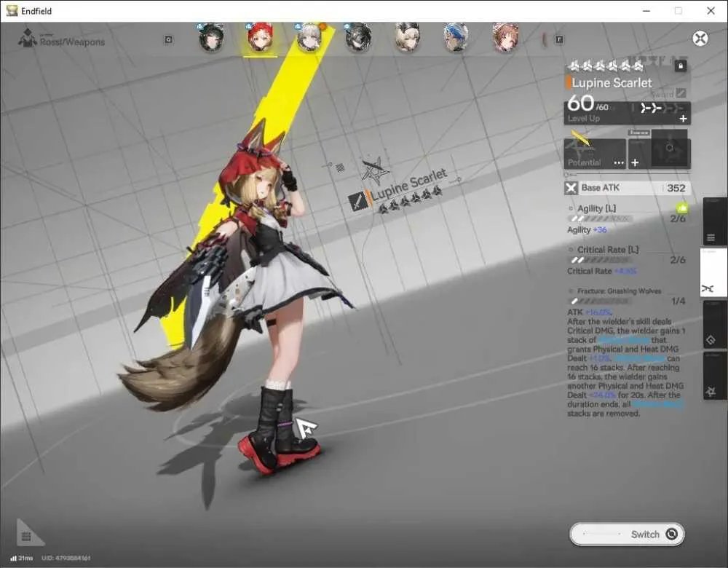This screenshot has width=728, height=568.
Task: Select the blue-haired operator portrait
Action: point(456,38)
